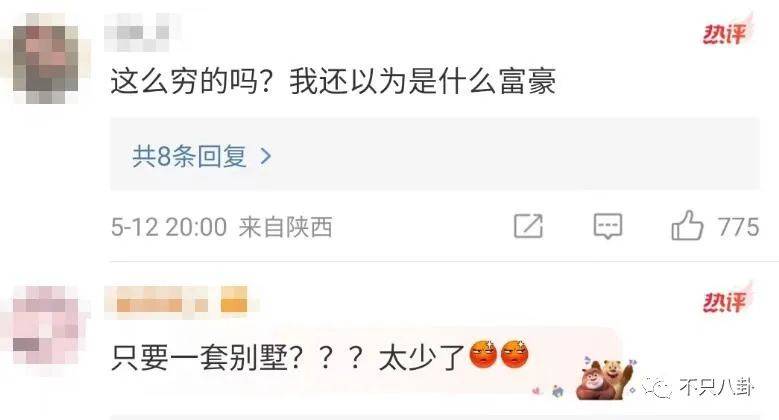Tap the share/repost icon on first comment
The width and height of the screenshot is (779, 420).
(528, 226)
